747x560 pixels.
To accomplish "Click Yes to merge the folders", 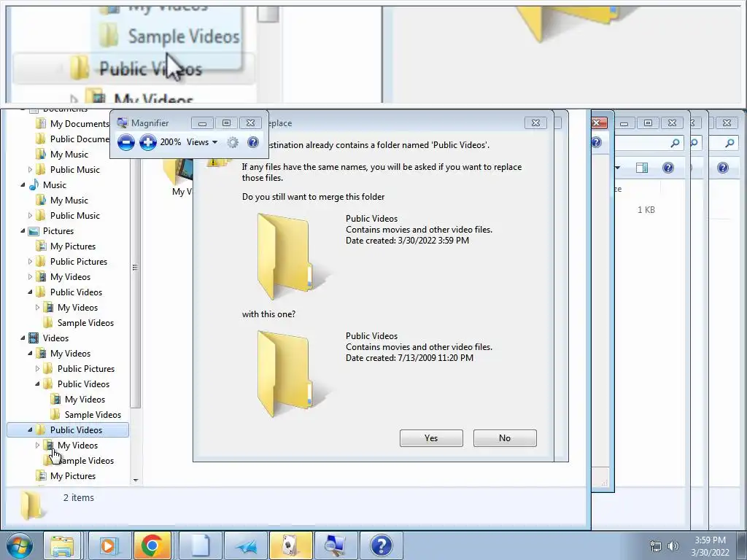I will coord(431,438).
